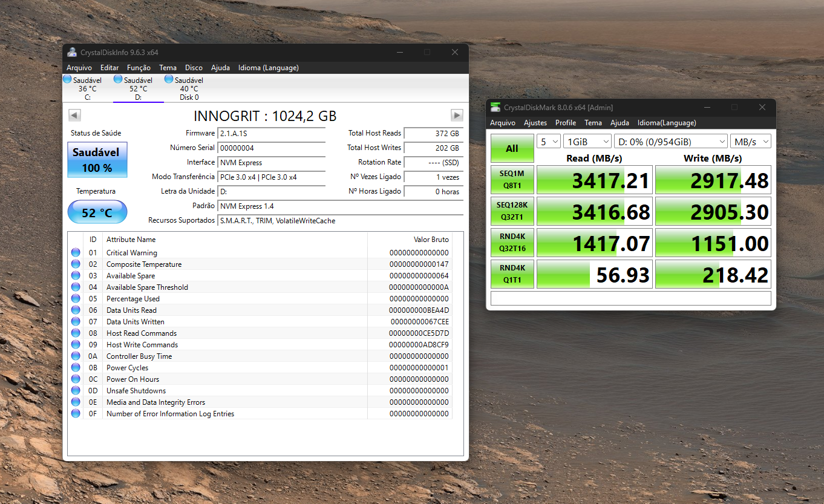Image resolution: width=824 pixels, height=504 pixels.
Task: Run the SEQ128K Q32T1 test
Action: 512,211
